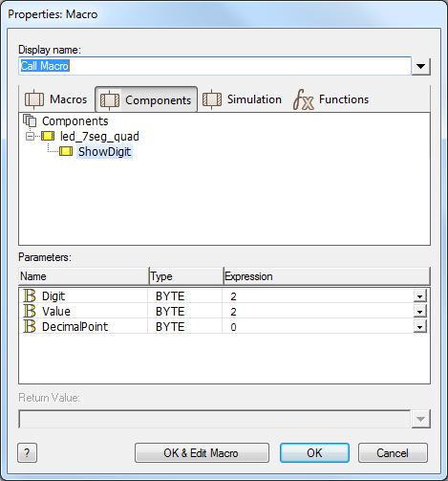This screenshot has height=481, width=448.
Task: Click the OK & Edit Macro button
Action: pos(202,452)
